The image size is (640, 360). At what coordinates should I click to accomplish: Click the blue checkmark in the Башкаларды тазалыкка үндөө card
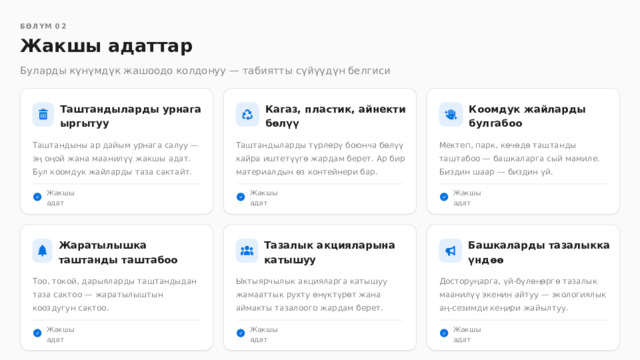tap(444, 333)
